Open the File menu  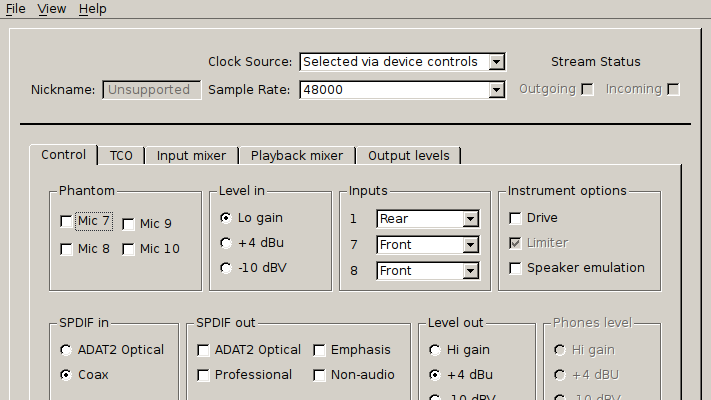[x=15, y=9]
